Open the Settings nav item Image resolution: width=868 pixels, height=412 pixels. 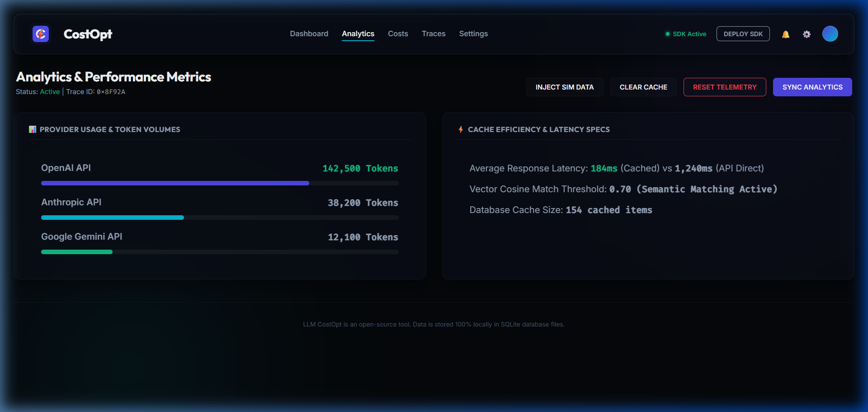473,34
